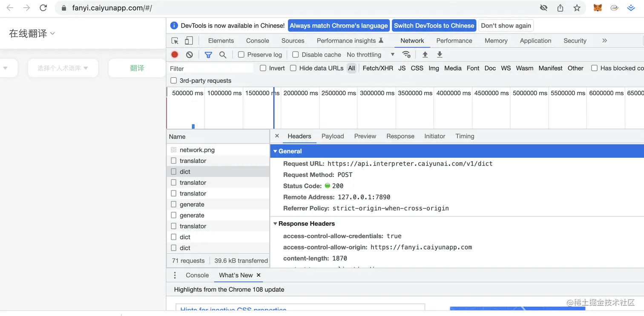The height and width of the screenshot is (316, 644).
Task: Open the drawer Console tab
Action: click(x=197, y=275)
